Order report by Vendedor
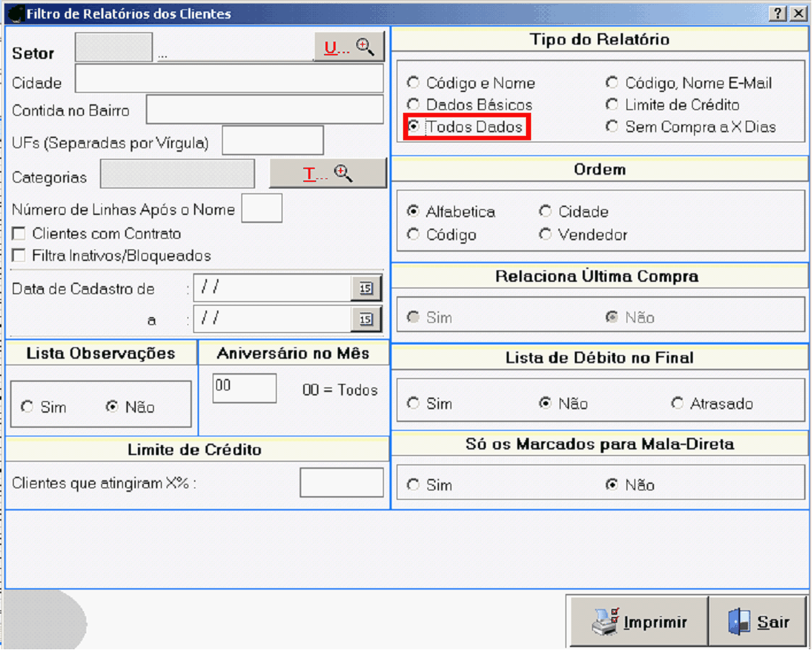This screenshot has height=650, width=812. click(x=545, y=234)
